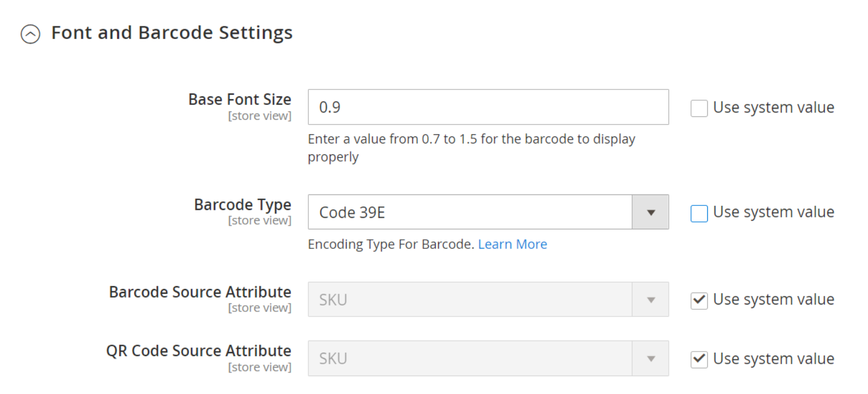The width and height of the screenshot is (868, 394).
Task: Click the QR Code Source Attribute field label
Action: (x=198, y=351)
